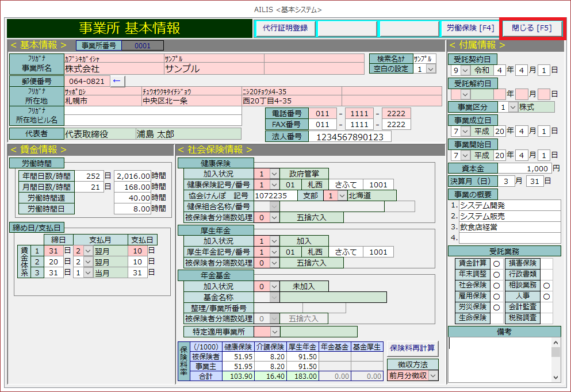Open the 空白の設定 dropdown

click(430, 69)
